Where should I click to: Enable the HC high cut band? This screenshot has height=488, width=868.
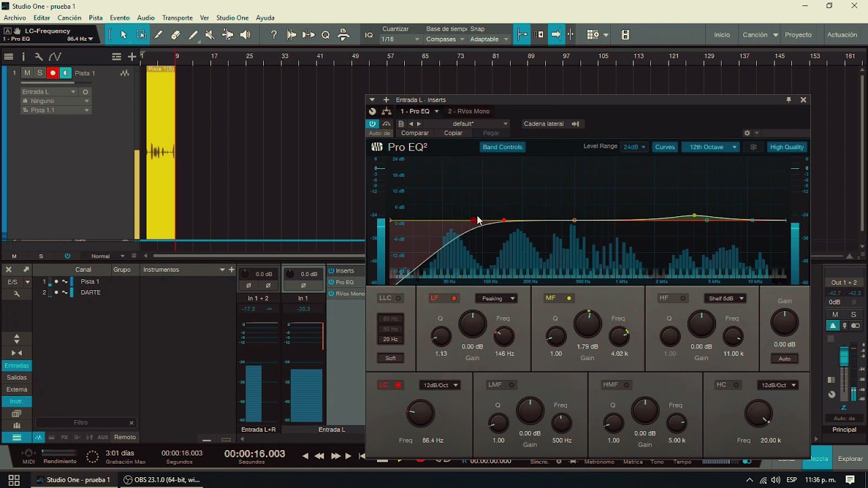point(736,385)
